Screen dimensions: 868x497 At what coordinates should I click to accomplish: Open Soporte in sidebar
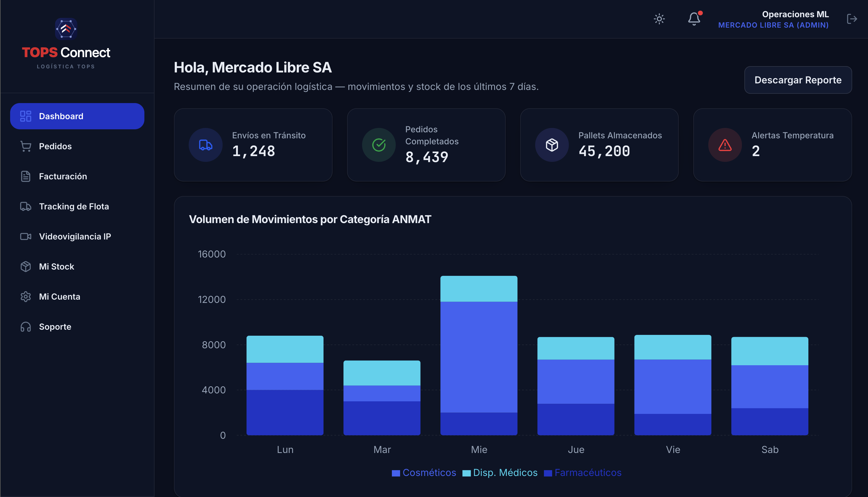pyautogui.click(x=77, y=326)
